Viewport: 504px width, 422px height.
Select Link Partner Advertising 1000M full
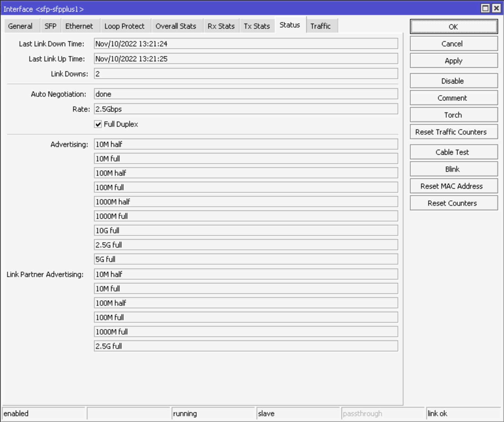tap(246, 332)
